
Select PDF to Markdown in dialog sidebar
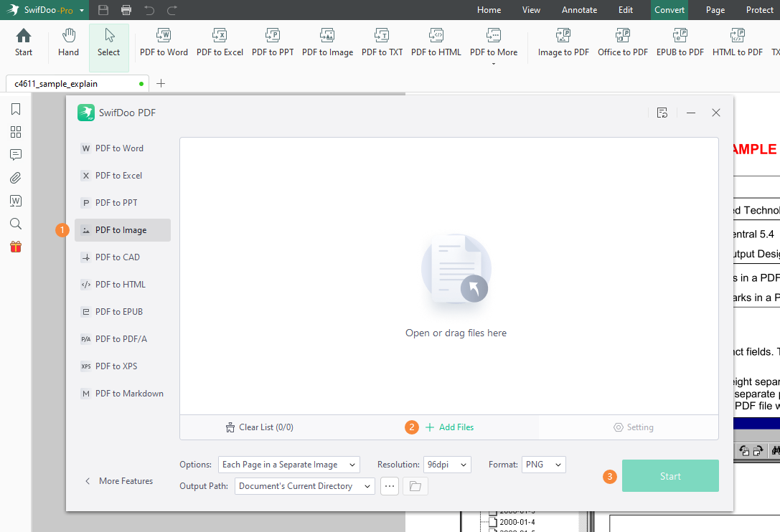coord(123,394)
